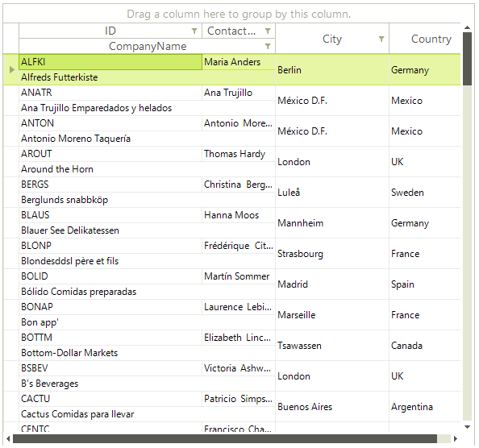This screenshot has height=448, width=479.
Task: Select the Marseille city cell
Action: coord(332,315)
